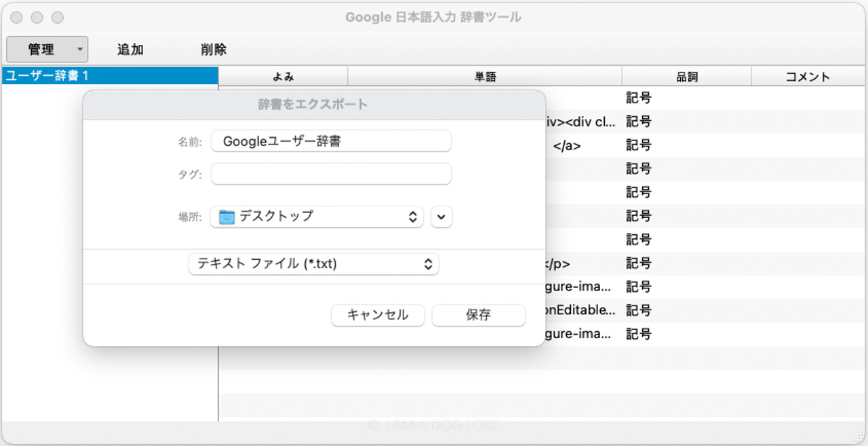Edit the 名前 field containing Googleユーザー辞書

point(331,141)
